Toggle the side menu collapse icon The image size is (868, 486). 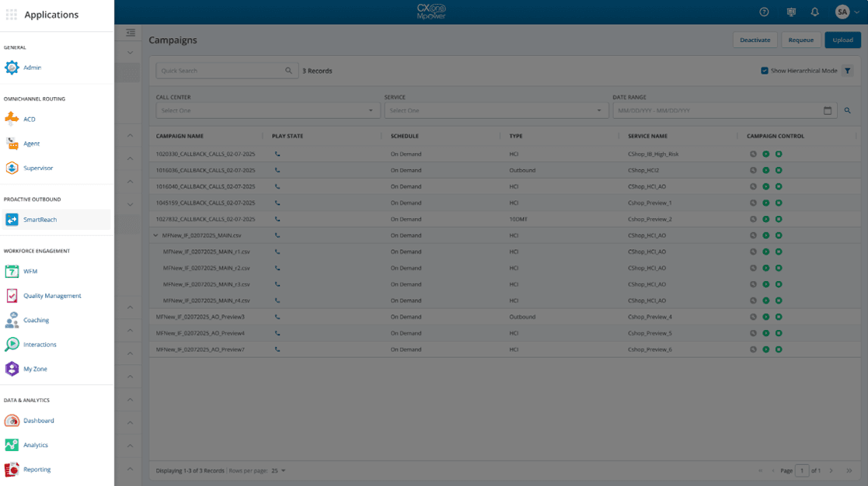[x=131, y=33]
